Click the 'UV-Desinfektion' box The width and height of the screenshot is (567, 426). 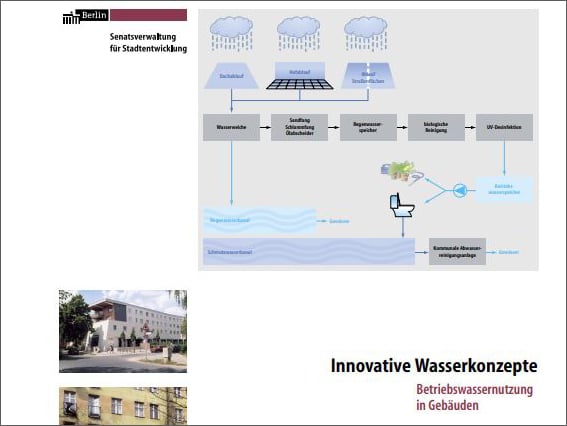(504, 127)
